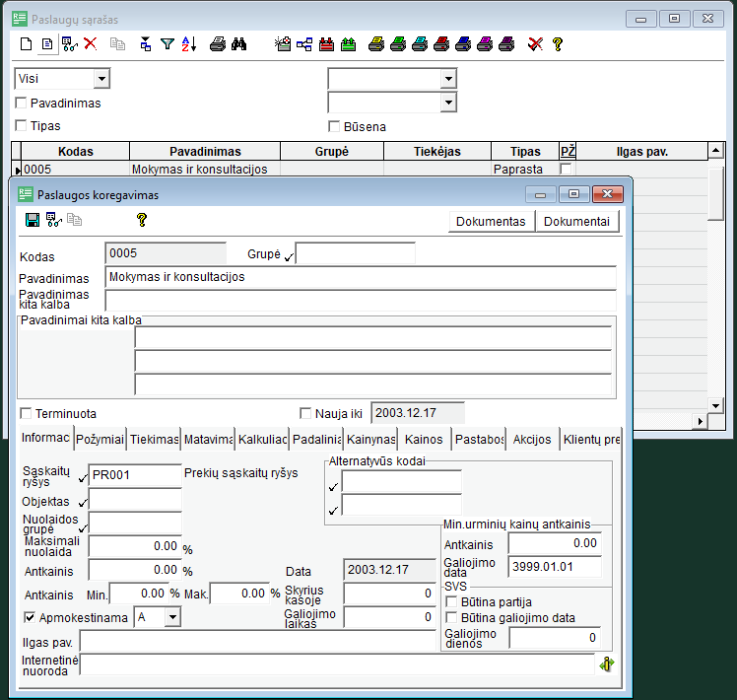Screen dimensions: 737x700
Task: Click the magenta printer icon
Action: 484,44
